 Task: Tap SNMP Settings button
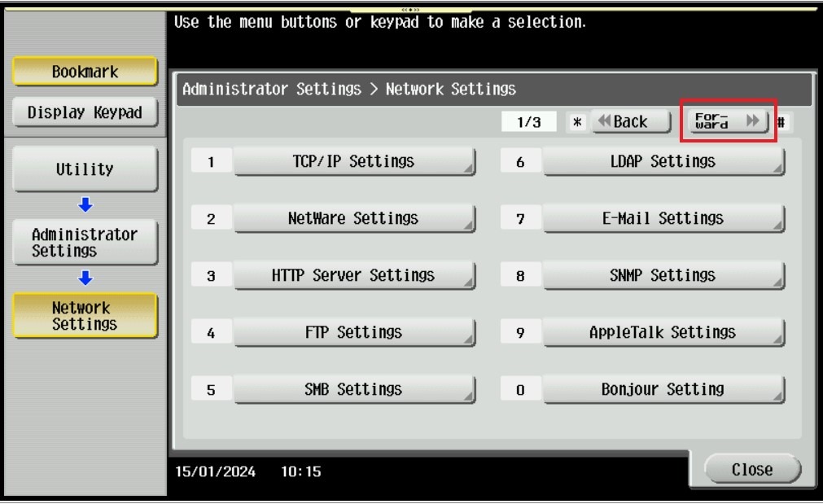click(x=663, y=276)
